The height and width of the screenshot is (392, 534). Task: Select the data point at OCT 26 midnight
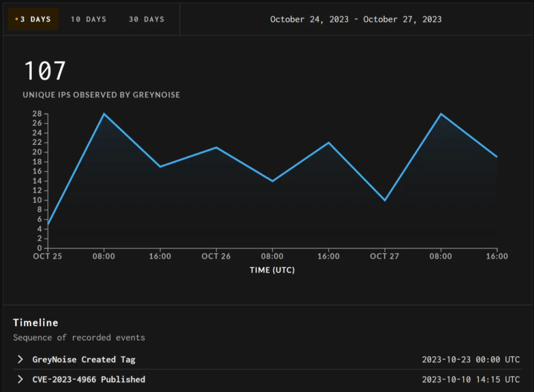pyautogui.click(x=216, y=148)
